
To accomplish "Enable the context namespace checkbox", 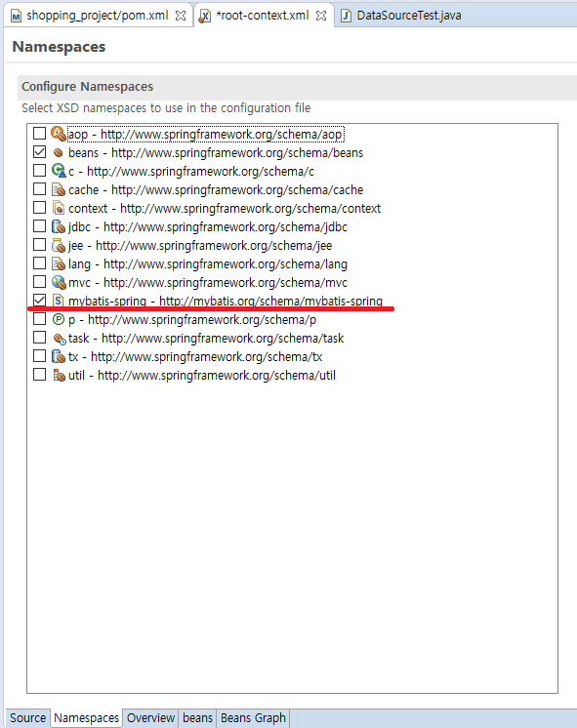I will coord(39,208).
